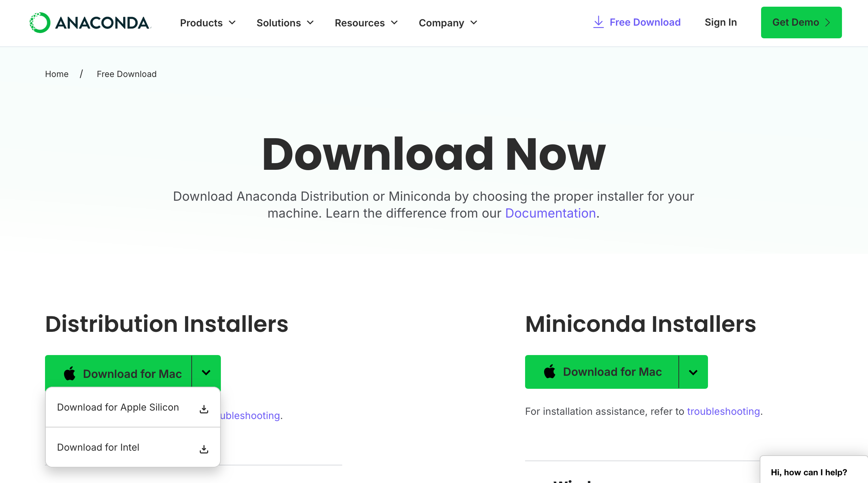Viewport: 868px width, 483px height.
Task: Expand the Products chevron arrow
Action: (232, 23)
